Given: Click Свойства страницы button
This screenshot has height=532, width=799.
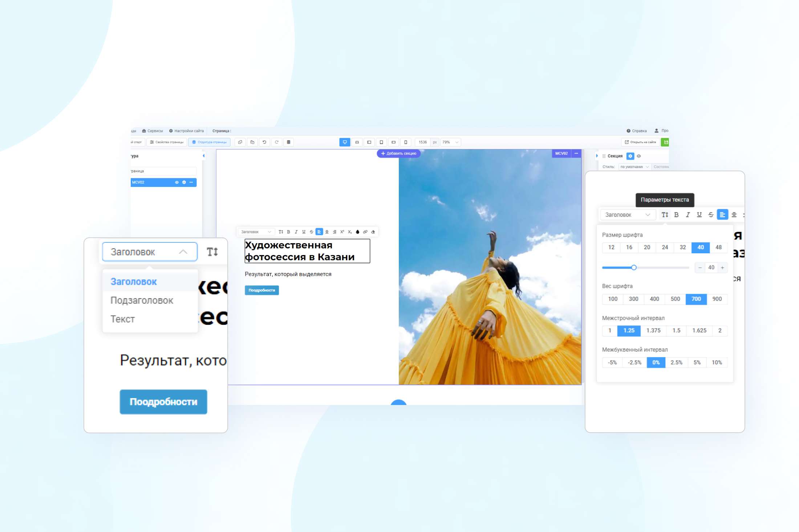Looking at the screenshot, I should (167, 142).
